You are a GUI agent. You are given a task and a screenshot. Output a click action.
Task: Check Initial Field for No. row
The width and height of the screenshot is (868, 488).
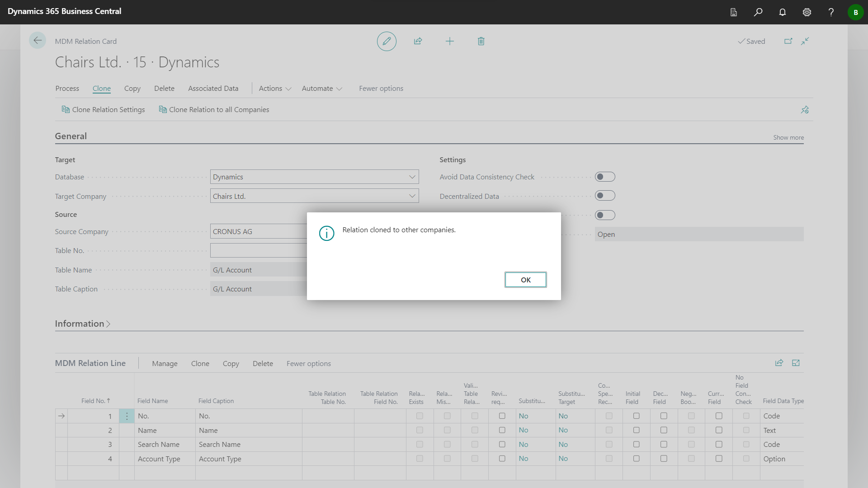point(636,416)
